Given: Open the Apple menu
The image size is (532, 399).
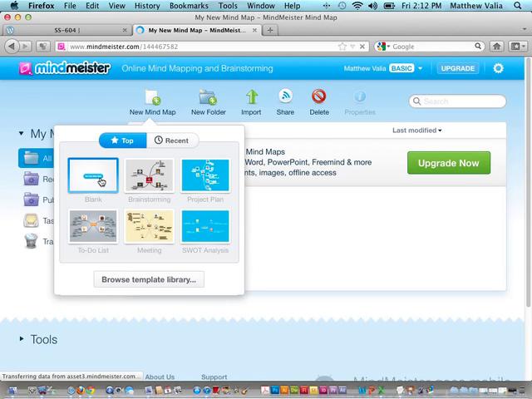Looking at the screenshot, I should (x=14, y=6).
